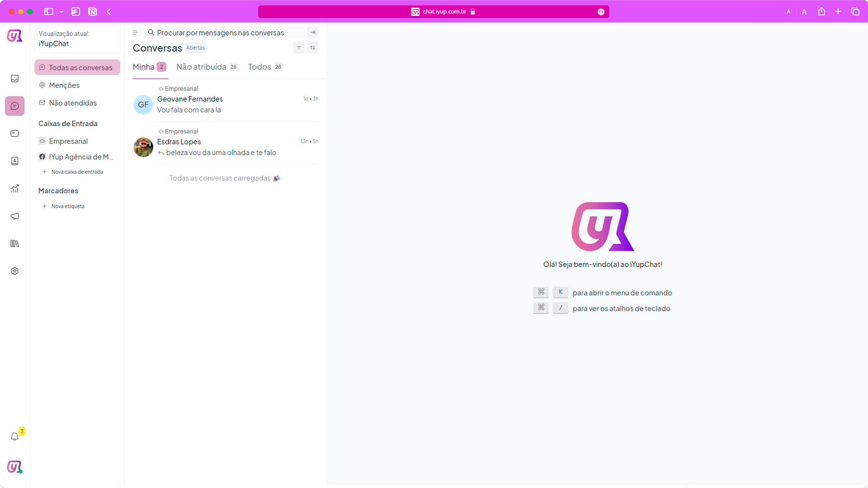The width and height of the screenshot is (868, 488).
Task: Expand Safari tab group chevron menu
Action: (x=61, y=12)
